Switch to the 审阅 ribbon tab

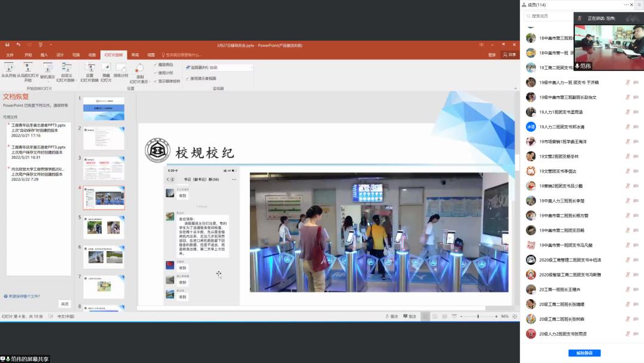pyautogui.click(x=135, y=54)
